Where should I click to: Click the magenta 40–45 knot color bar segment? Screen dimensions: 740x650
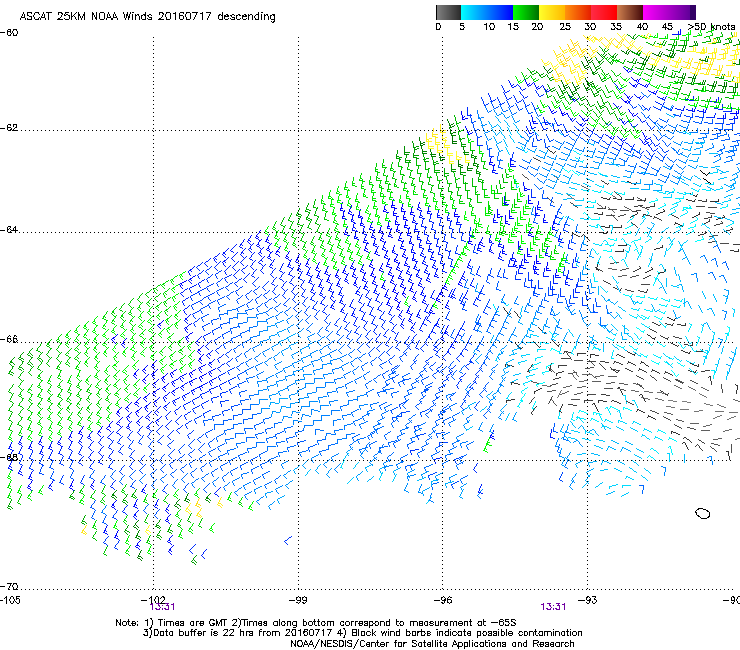coord(656,12)
